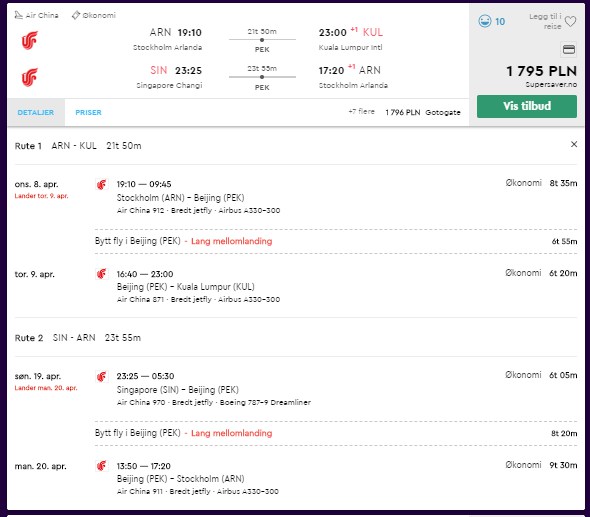Click the 8t 35m flight duration
590x517 pixels.
pos(563,183)
